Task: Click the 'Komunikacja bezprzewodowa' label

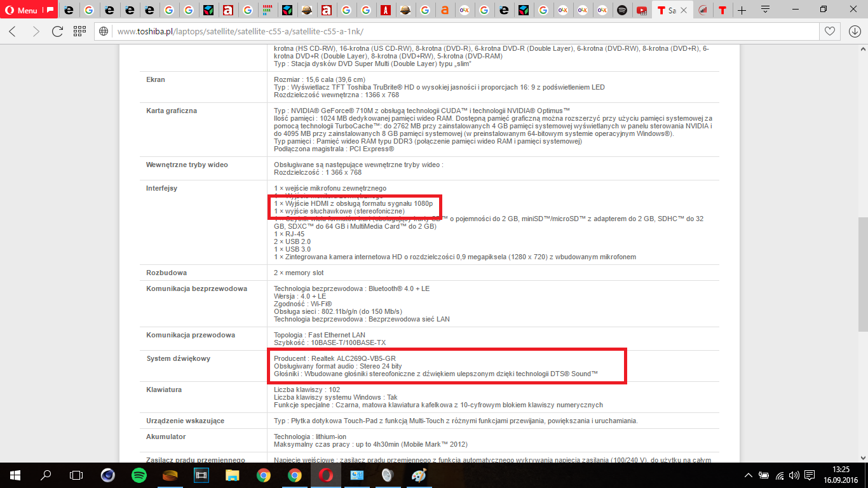Action: 196,288
